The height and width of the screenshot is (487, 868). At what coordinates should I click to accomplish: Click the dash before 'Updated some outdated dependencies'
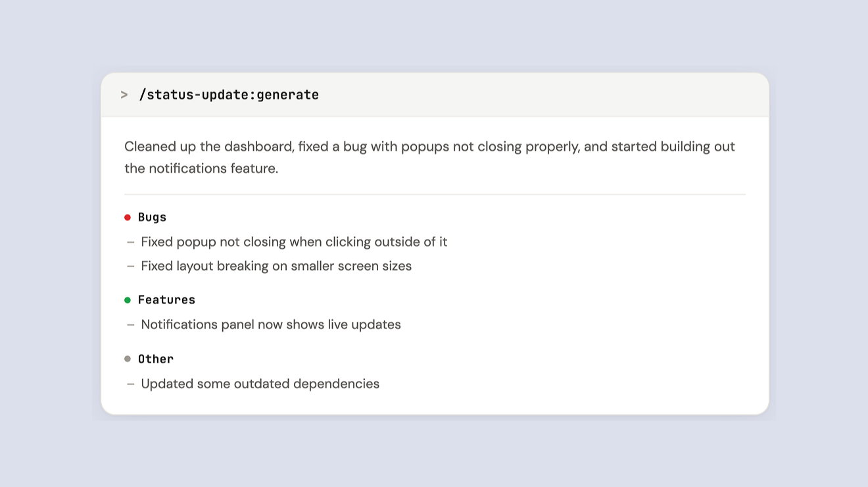tap(131, 384)
